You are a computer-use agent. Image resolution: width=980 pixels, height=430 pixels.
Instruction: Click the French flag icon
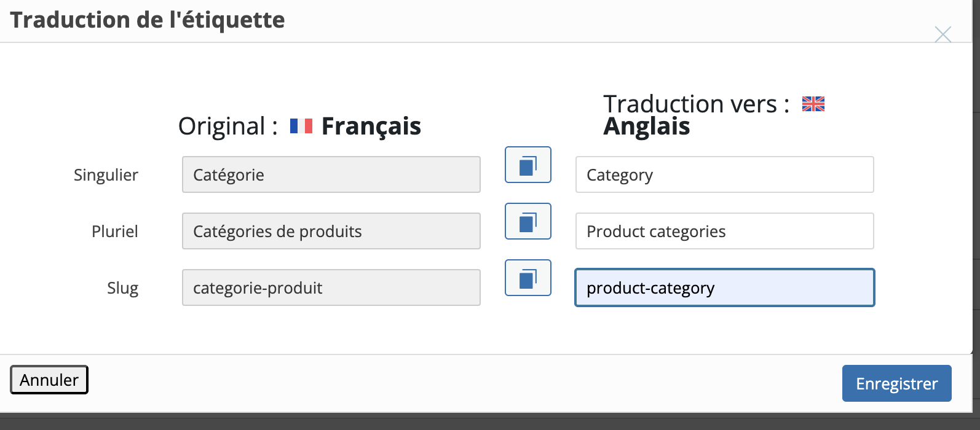pyautogui.click(x=301, y=126)
